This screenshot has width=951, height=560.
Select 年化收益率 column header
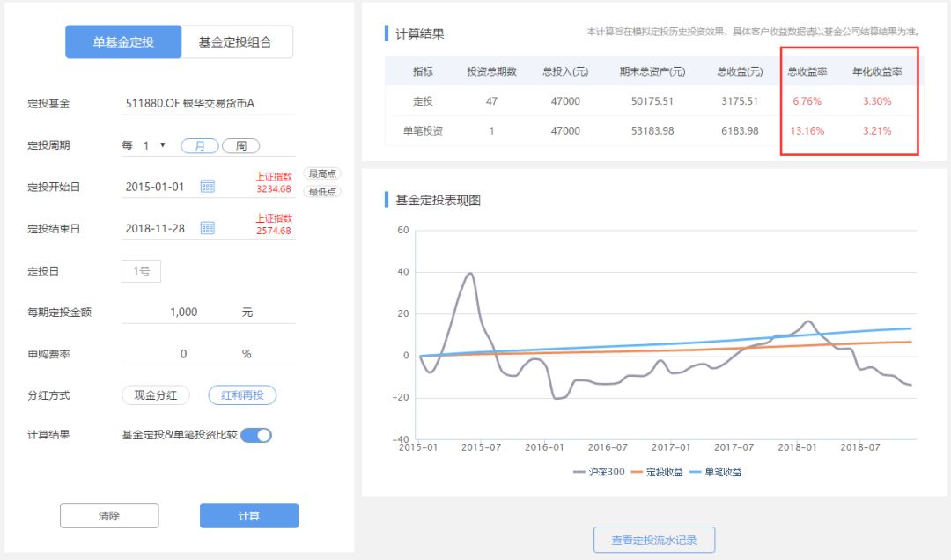point(877,71)
